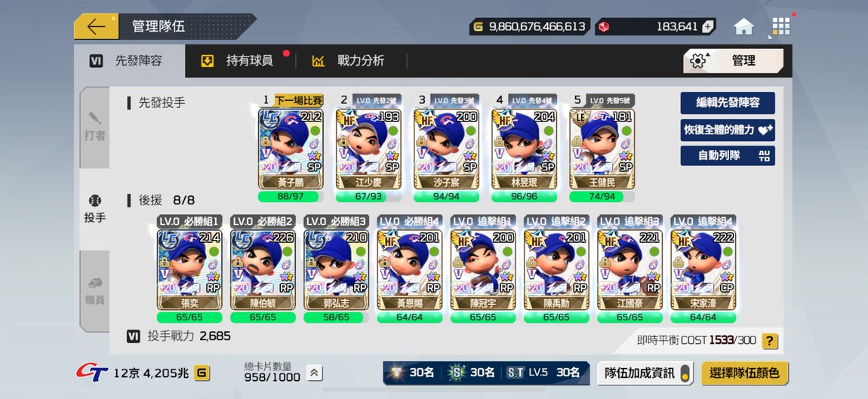Select starting pitcher card 黃子鵬
868x399 pixels.
pyautogui.click(x=291, y=149)
